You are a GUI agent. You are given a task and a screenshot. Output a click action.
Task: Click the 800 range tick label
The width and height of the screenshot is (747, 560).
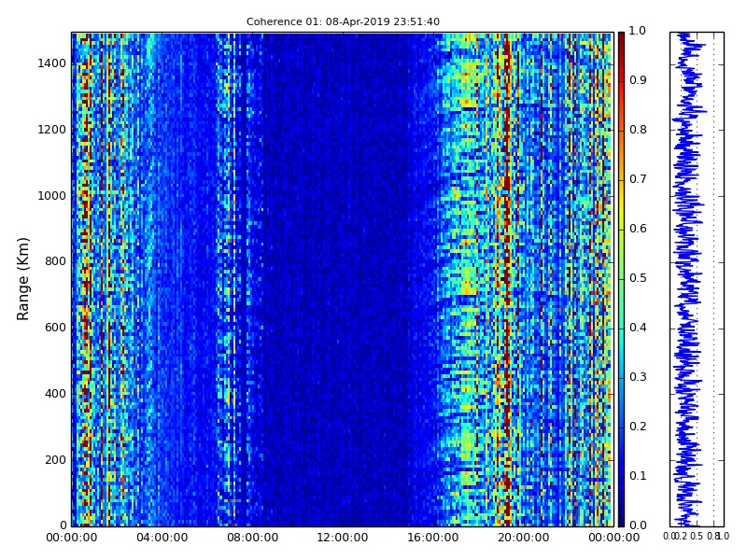[55, 261]
